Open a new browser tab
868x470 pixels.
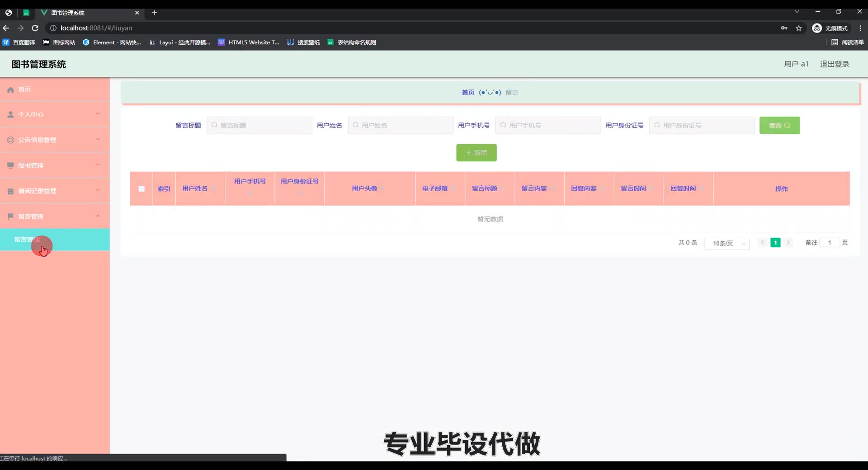154,13
